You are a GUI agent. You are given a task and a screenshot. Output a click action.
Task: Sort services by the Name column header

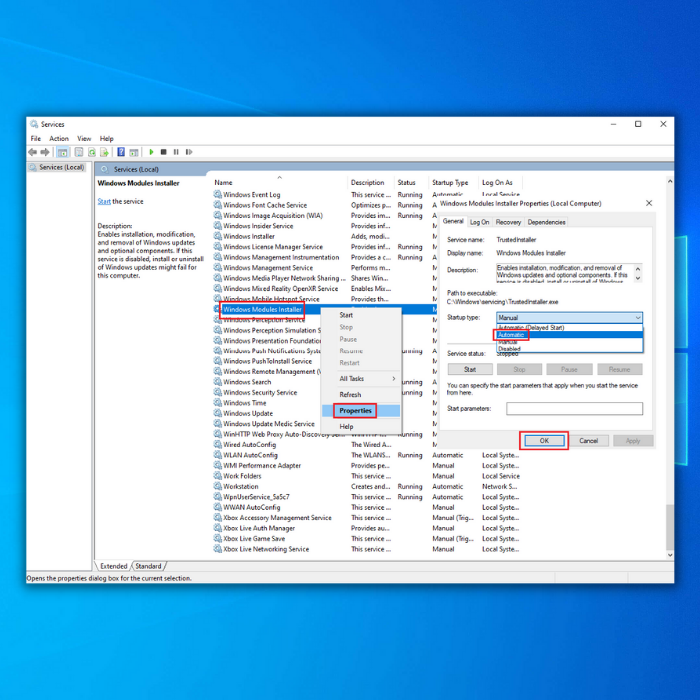279,183
